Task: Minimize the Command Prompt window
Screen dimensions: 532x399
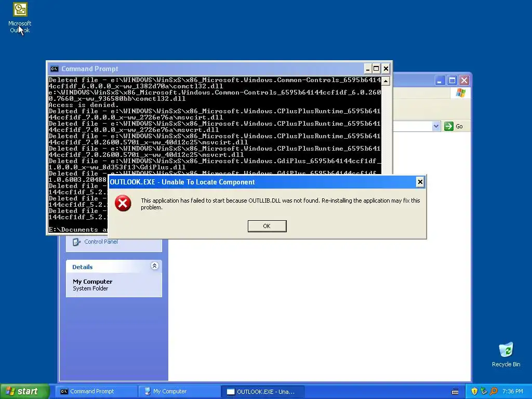Action: pyautogui.click(x=367, y=69)
